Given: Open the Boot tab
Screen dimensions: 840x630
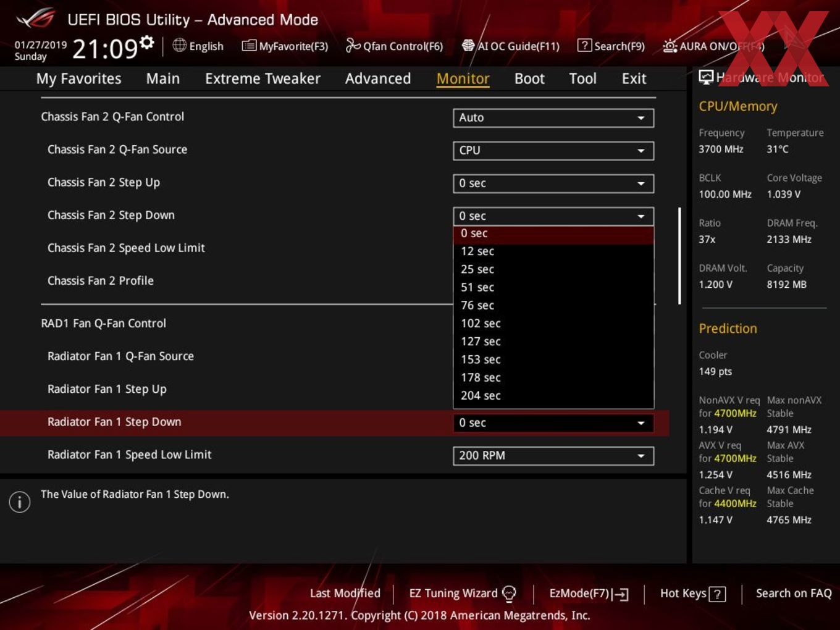Looking at the screenshot, I should coord(529,78).
